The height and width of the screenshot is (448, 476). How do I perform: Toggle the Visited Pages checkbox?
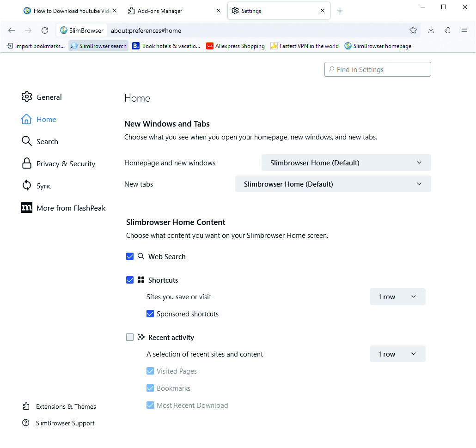tap(150, 371)
